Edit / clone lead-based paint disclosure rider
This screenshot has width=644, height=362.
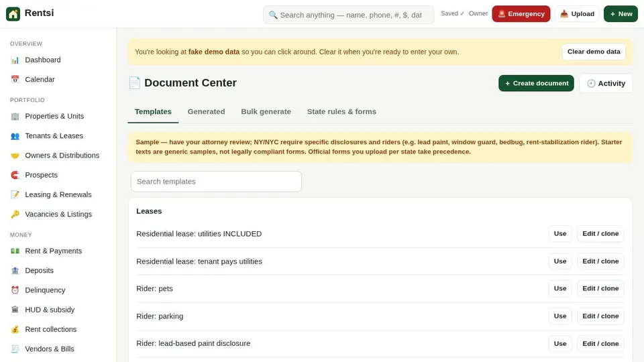600,343
